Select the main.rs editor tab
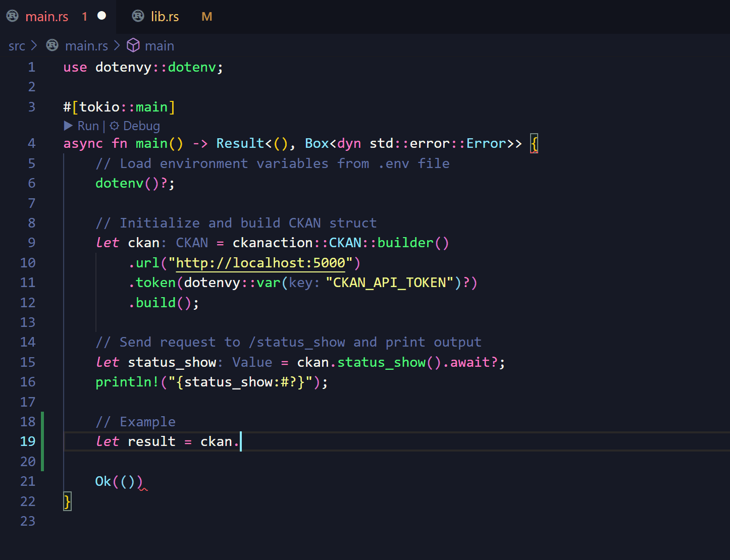Viewport: 730px width, 560px height. tap(46, 17)
